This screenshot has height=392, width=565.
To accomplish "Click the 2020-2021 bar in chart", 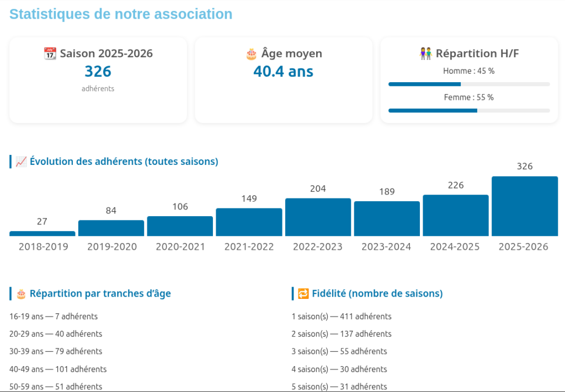I will pos(180,226).
